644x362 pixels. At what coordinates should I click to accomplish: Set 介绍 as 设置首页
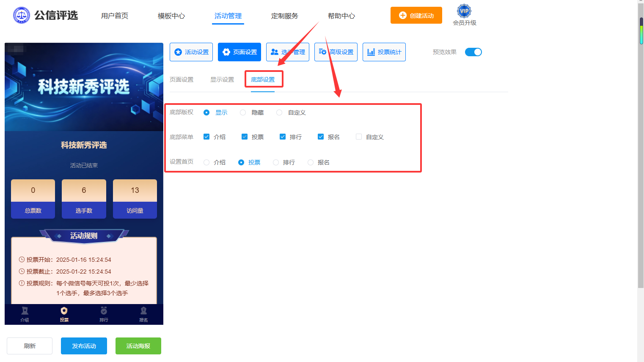pyautogui.click(x=206, y=162)
